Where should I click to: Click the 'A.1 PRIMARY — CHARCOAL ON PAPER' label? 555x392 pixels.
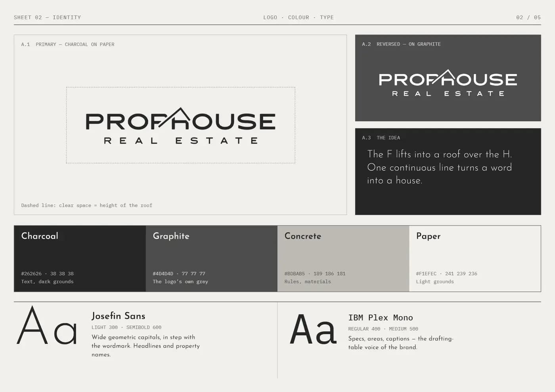point(68,44)
